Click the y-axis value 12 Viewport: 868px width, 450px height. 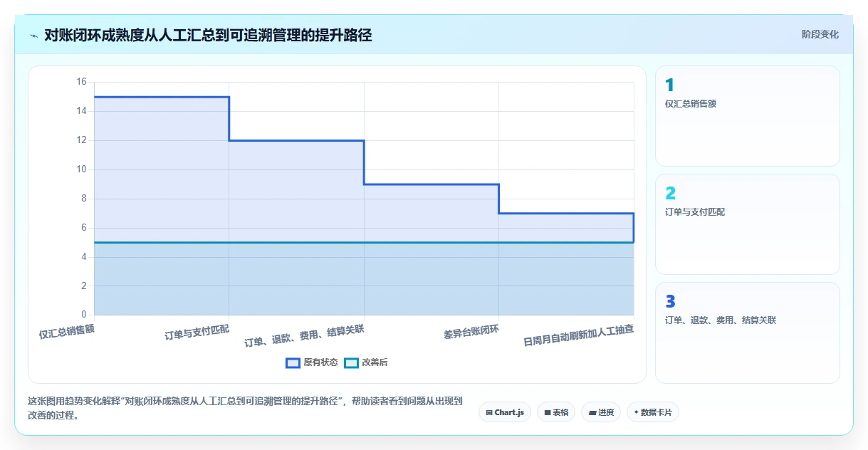(x=81, y=140)
